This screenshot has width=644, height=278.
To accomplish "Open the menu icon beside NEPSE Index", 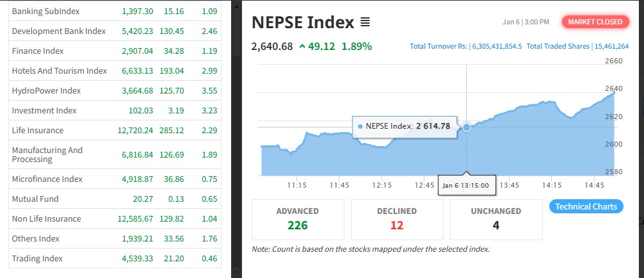I will click(x=365, y=22).
